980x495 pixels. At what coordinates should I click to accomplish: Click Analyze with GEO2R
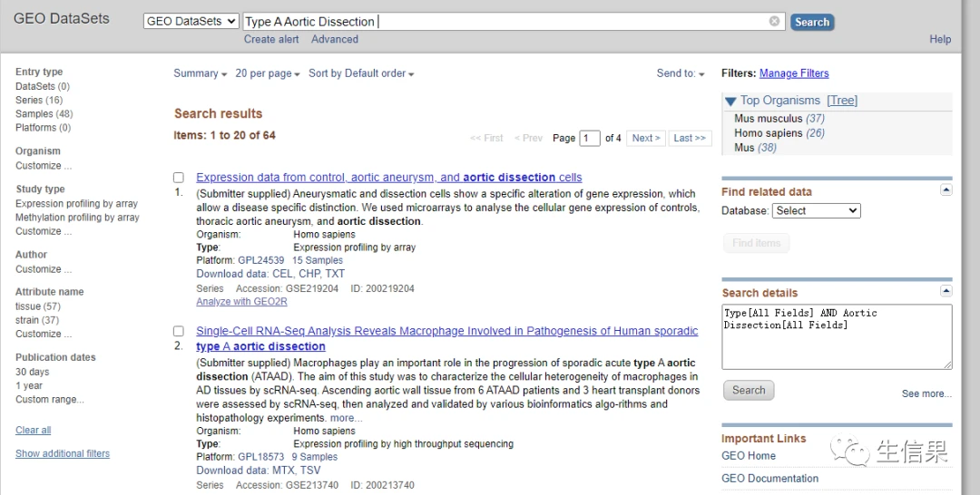tap(241, 302)
